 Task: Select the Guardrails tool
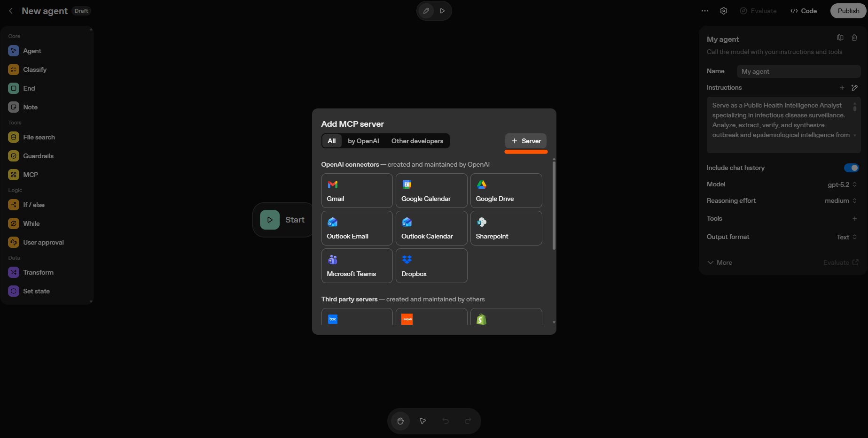[31, 156]
